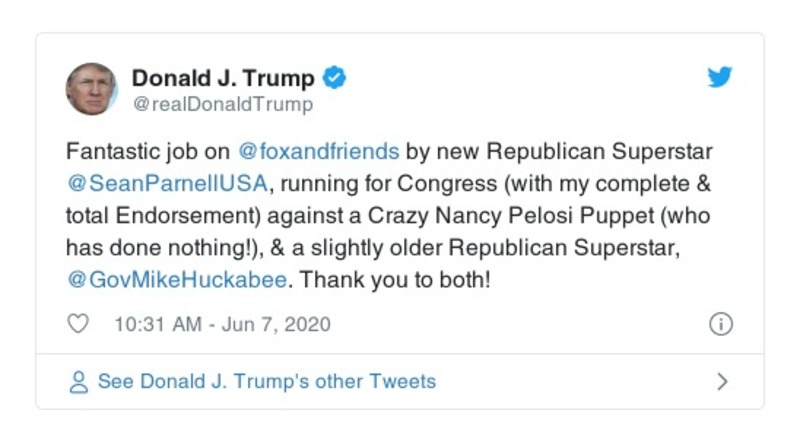Select the Donald J. Trump display name
Image resolution: width=800 pixels, height=445 pixels.
click(x=223, y=78)
